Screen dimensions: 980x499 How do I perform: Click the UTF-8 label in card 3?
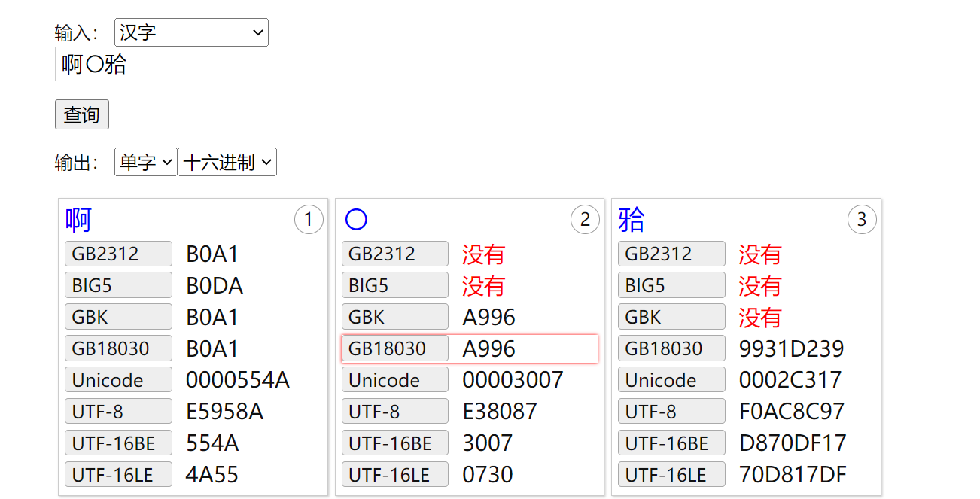(x=671, y=412)
